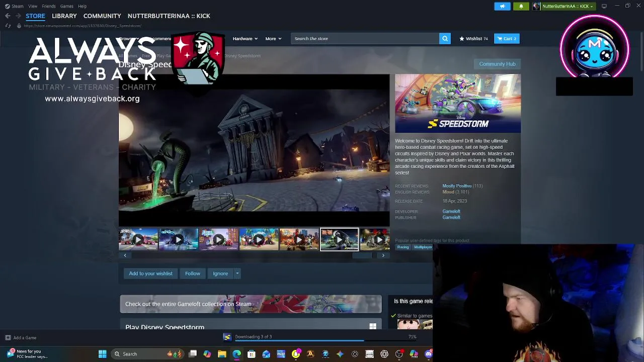Screen dimensions: 644x362
Task: Click the Downloading 3 of 3 status text
Action: pos(253,337)
